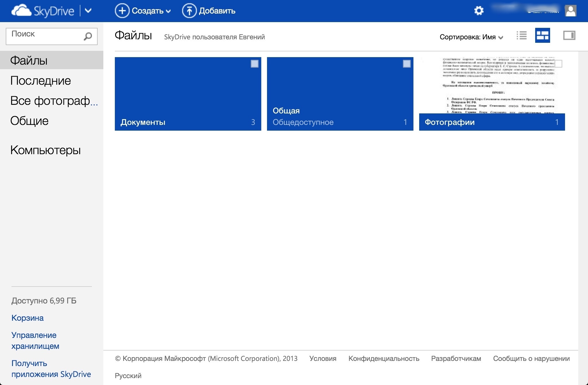The width and height of the screenshot is (588, 385).
Task: Click the Разработчикам footer link
Action: 456,359
